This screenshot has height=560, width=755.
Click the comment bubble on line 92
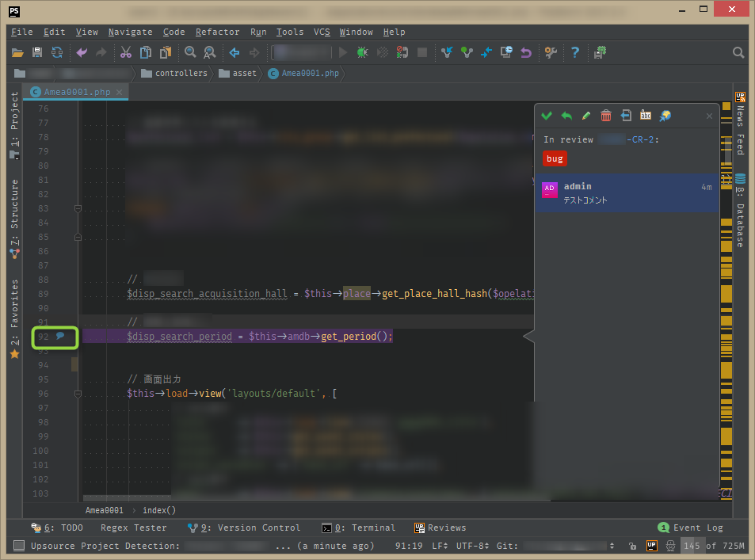(60, 336)
